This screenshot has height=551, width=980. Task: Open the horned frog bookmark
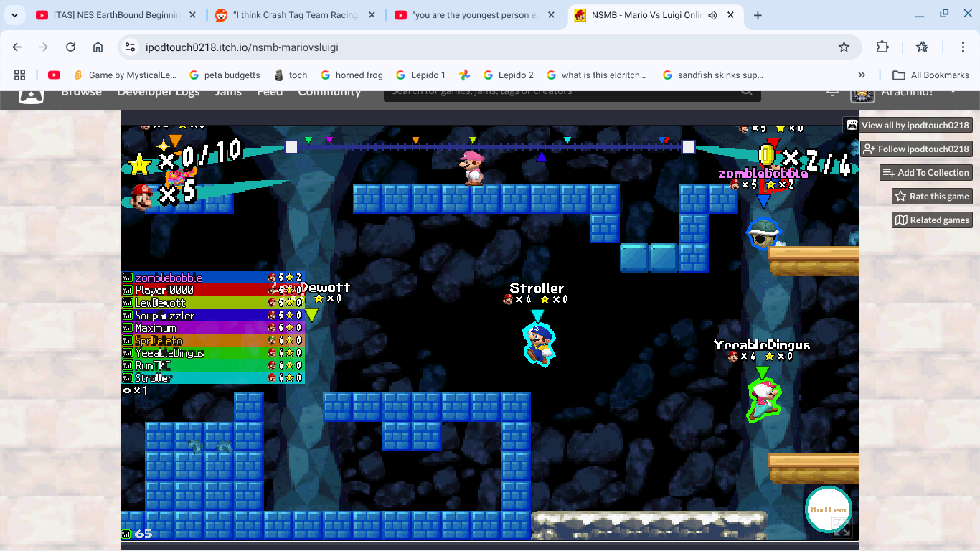pyautogui.click(x=352, y=75)
